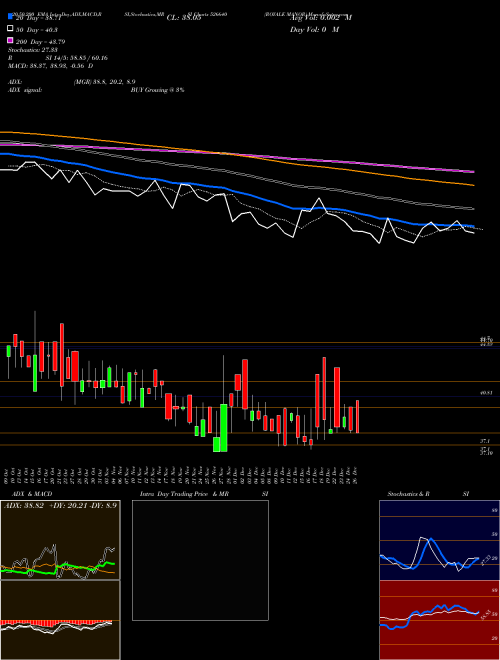
Task: Click the 'SI 14/5: 38.85 / 69.16' value
Action: click(x=77, y=58)
